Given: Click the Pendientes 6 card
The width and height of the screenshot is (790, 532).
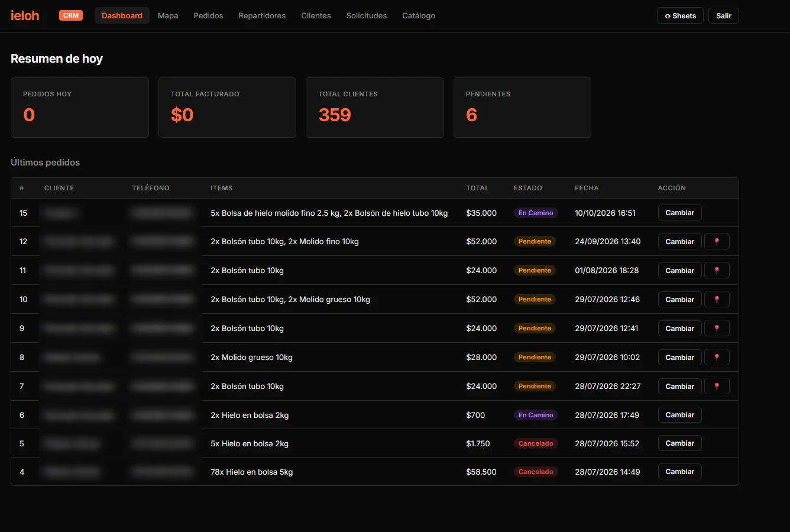Looking at the screenshot, I should click(x=522, y=108).
